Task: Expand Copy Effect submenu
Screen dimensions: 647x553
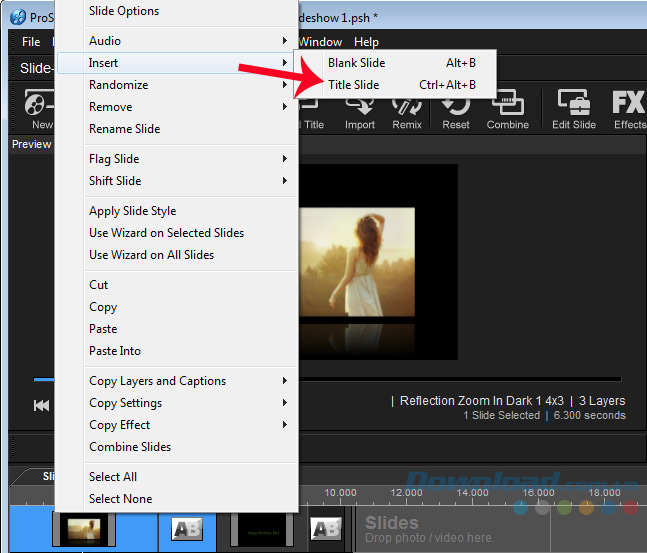Action: click(177, 425)
